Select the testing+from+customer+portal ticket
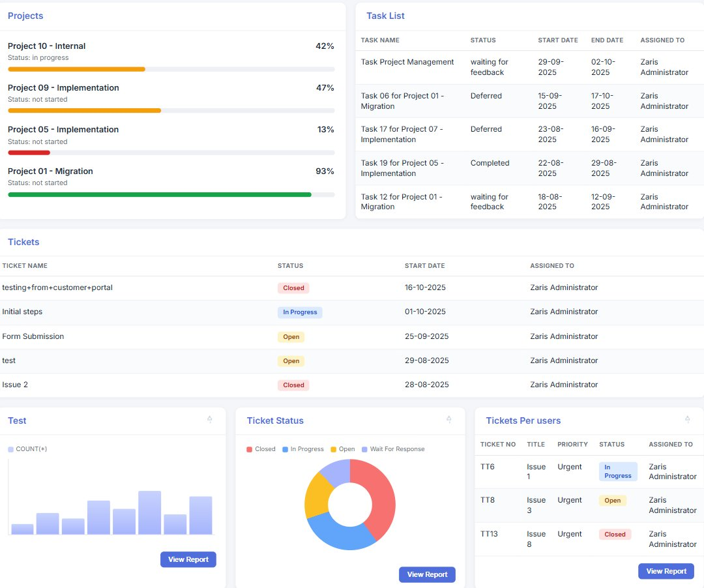This screenshot has height=588, width=704. point(57,287)
